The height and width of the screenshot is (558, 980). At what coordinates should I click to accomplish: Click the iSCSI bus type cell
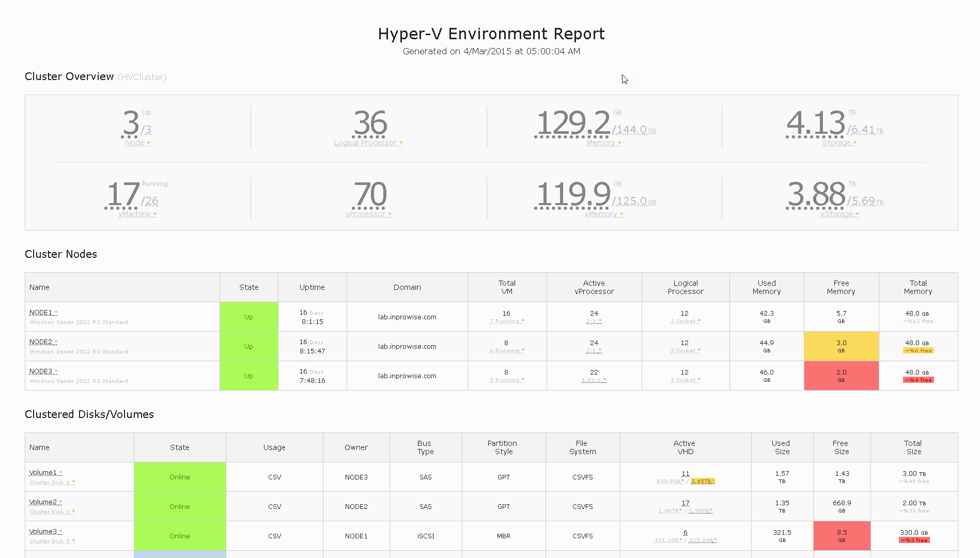[x=426, y=536]
